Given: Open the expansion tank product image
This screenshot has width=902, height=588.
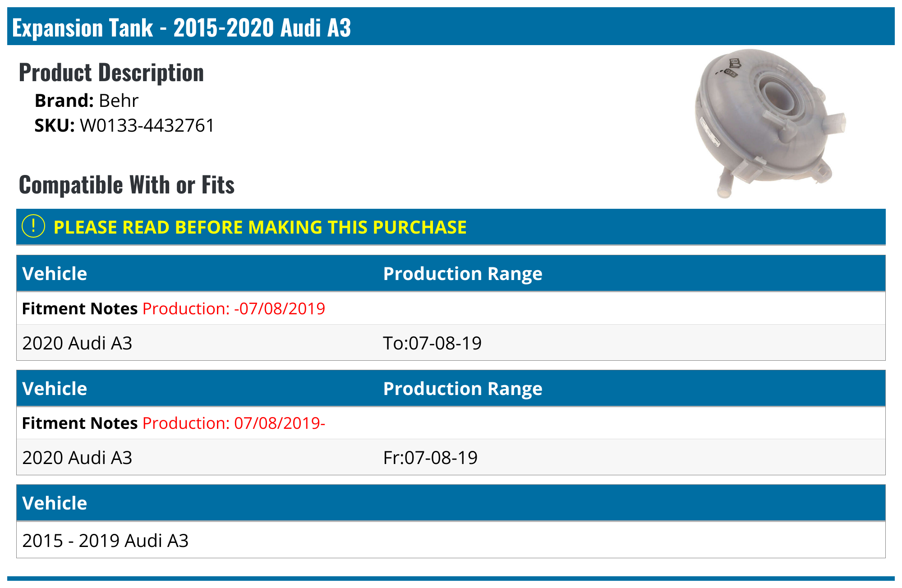Looking at the screenshot, I should pos(769,123).
